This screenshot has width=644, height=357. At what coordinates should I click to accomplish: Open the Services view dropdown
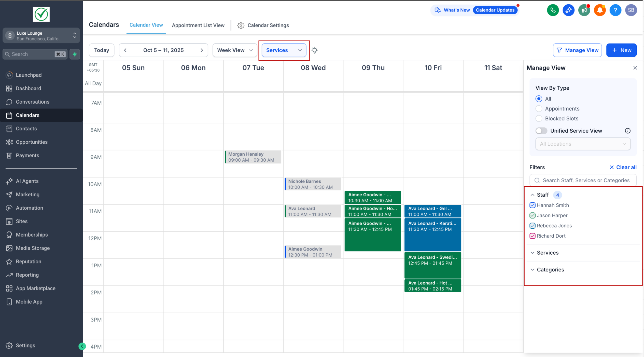click(284, 50)
